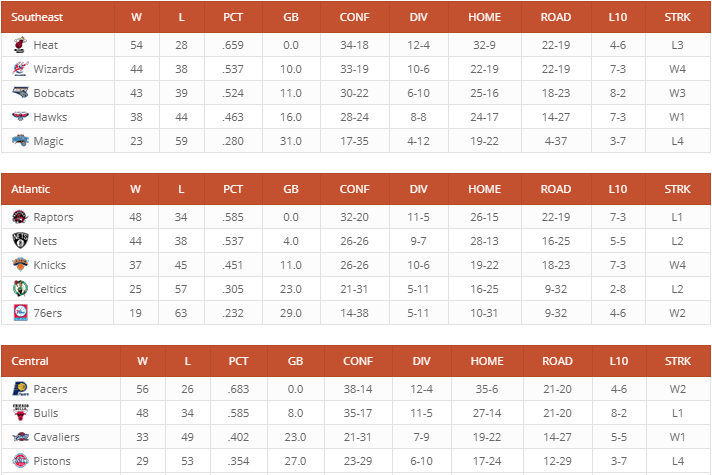Click the Raptors team logo
This screenshot has height=475, width=712.
point(20,217)
